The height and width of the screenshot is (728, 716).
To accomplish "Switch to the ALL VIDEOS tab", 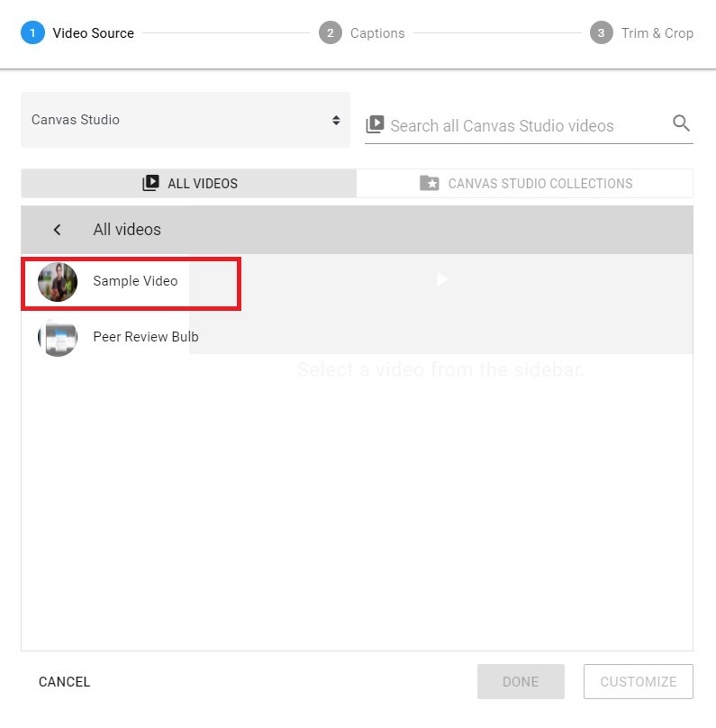I will [188, 184].
